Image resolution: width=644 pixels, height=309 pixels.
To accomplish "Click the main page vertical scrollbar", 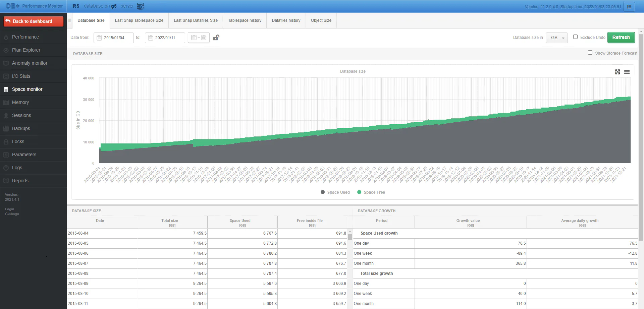I will (x=641, y=137).
